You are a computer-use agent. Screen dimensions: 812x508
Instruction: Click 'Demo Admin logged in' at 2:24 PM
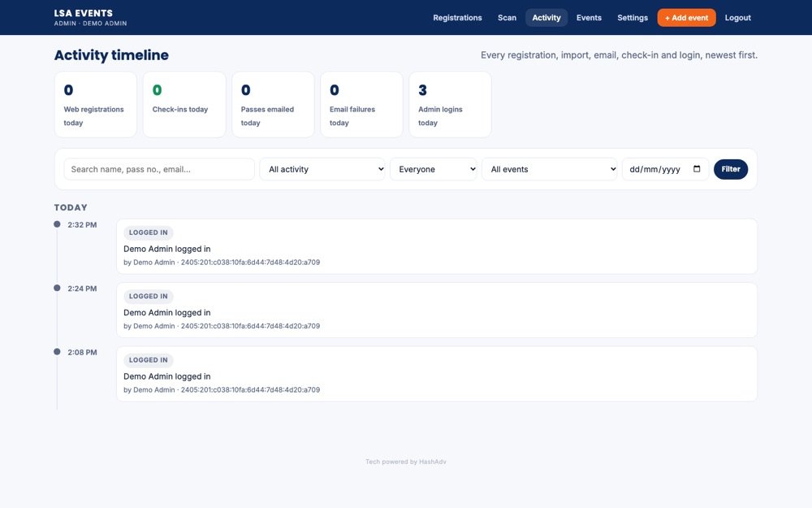coord(166,313)
